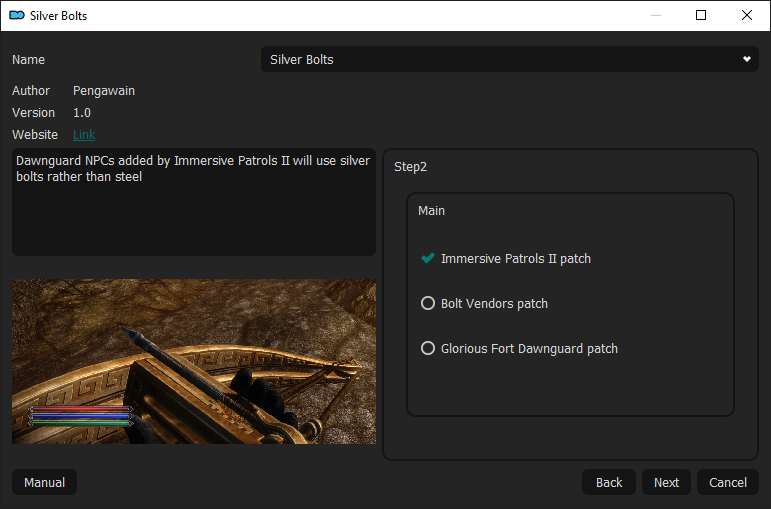
Task: Click the teal checkmark beside Immersive Patrols II patch
Action: click(x=428, y=258)
